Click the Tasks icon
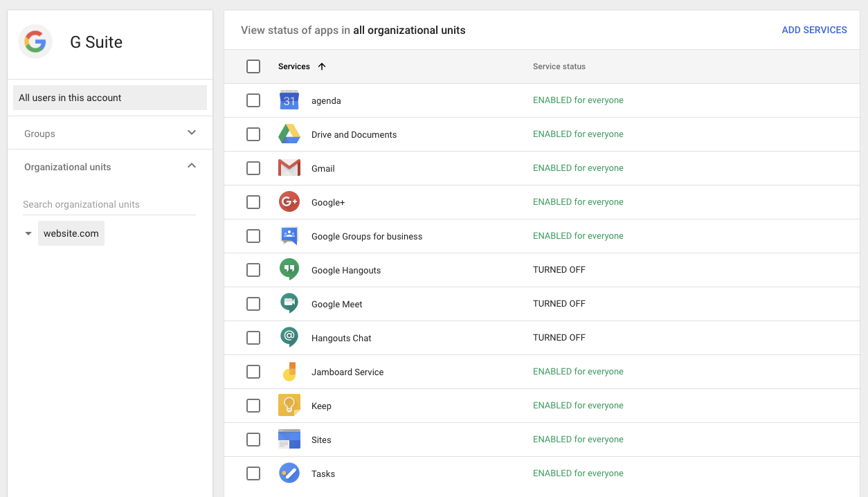The image size is (868, 497). point(289,473)
